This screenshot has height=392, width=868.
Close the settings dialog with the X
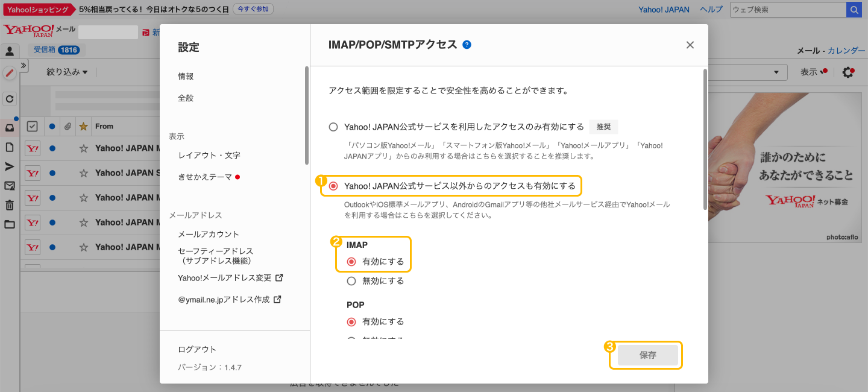pos(690,45)
